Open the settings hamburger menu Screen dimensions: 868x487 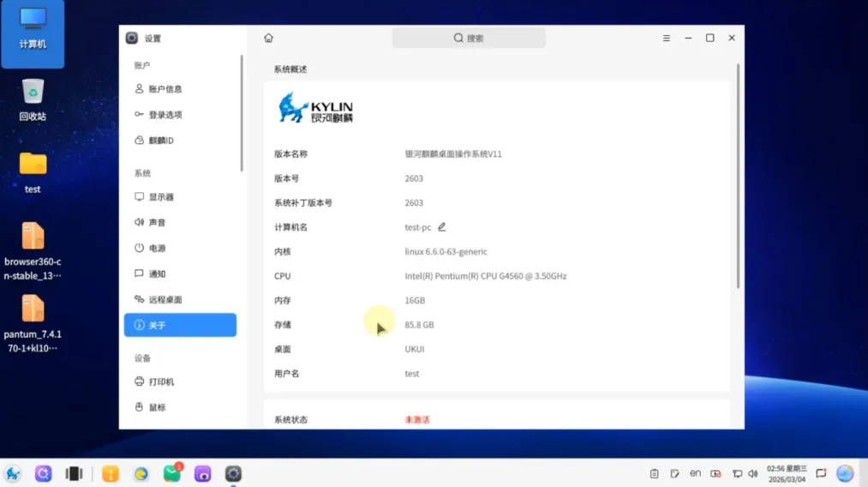click(667, 38)
